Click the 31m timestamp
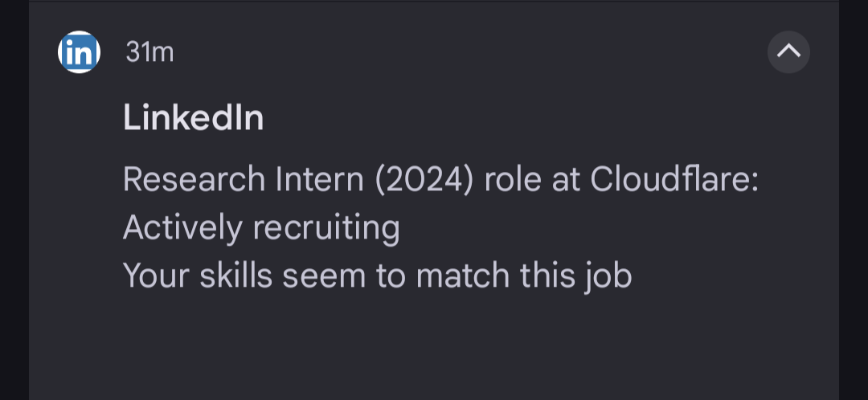The height and width of the screenshot is (400, 868). click(149, 52)
